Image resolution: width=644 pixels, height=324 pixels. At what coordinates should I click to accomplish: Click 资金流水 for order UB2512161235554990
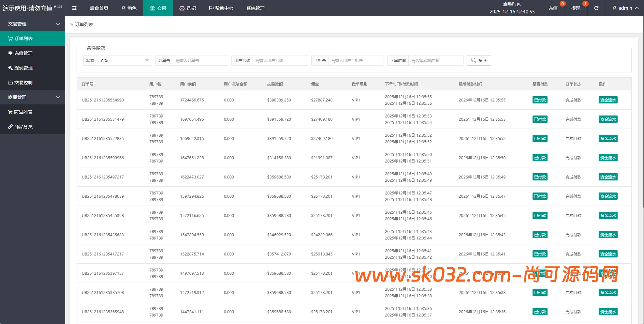608,100
